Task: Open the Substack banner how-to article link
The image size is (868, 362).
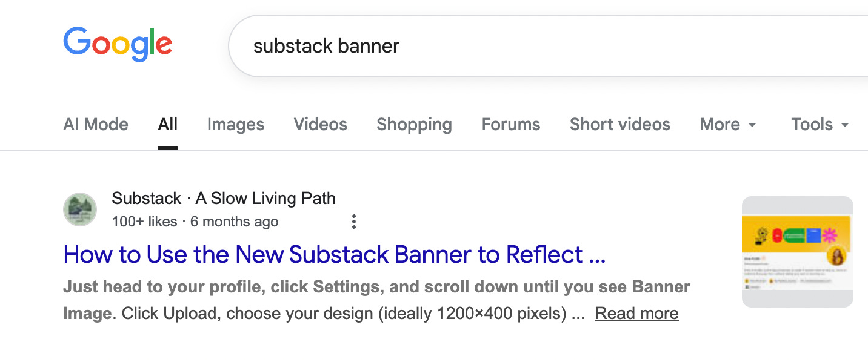Action: click(x=333, y=254)
